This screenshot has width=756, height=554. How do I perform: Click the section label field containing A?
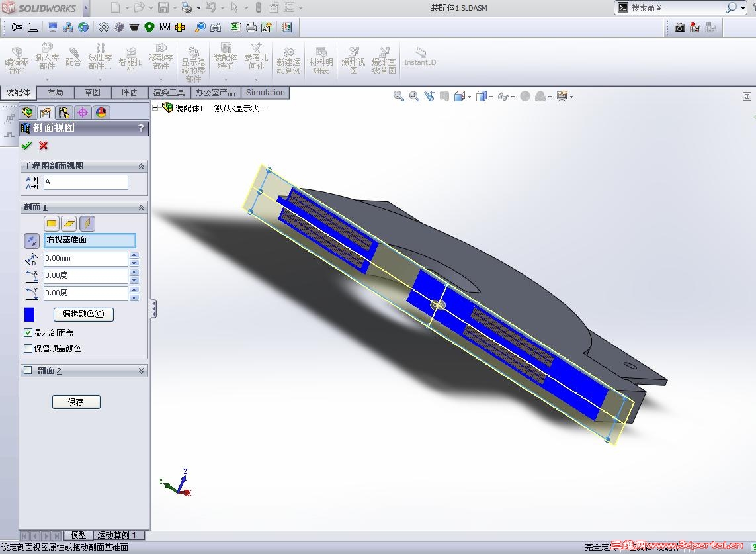pos(86,182)
